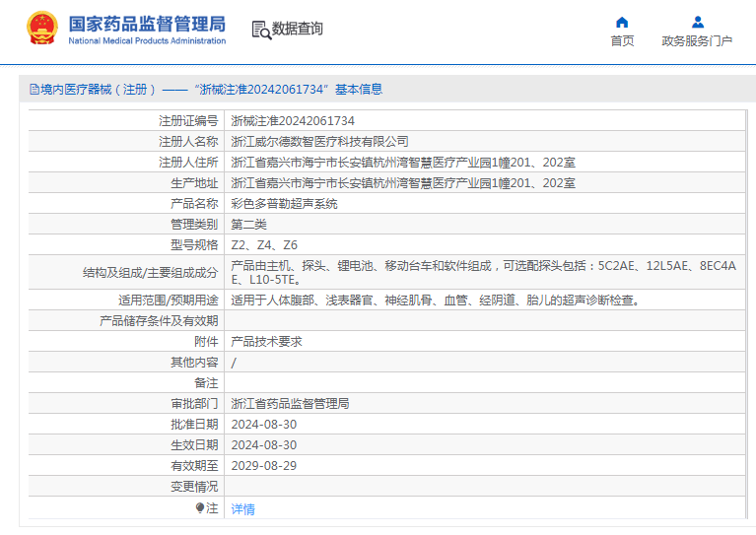The width and height of the screenshot is (756, 535).
Task: Click the 数据查询 magnifier document icon
Action: (x=261, y=30)
